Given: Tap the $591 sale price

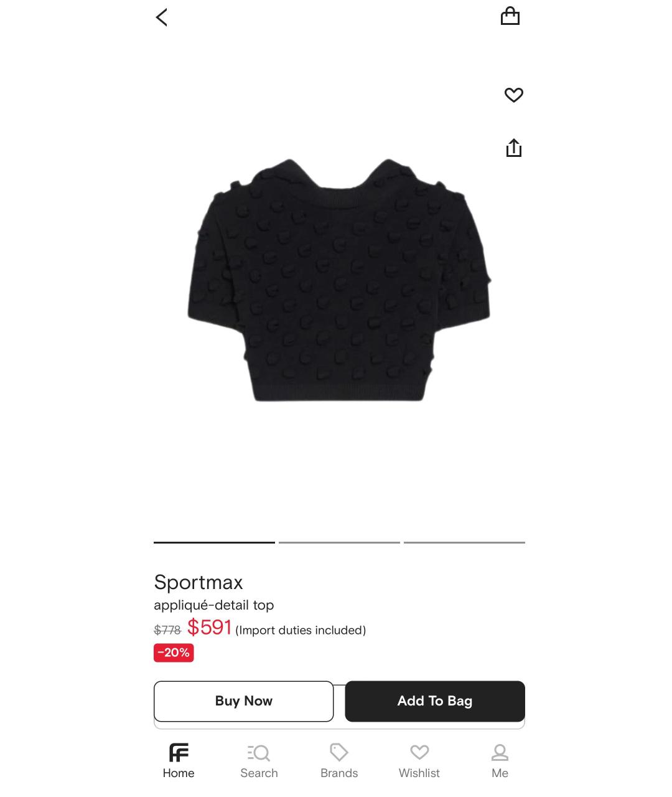Looking at the screenshot, I should point(210,627).
